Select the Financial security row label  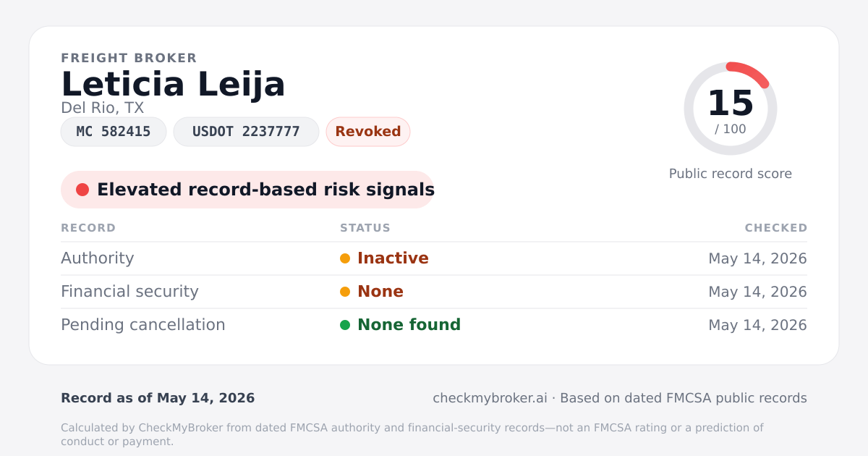129,292
